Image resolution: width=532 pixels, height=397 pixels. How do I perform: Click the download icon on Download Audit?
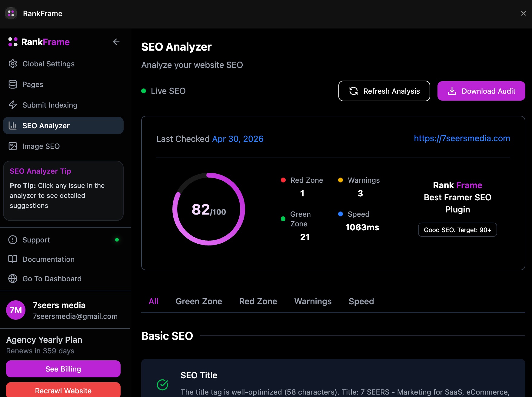click(x=452, y=91)
